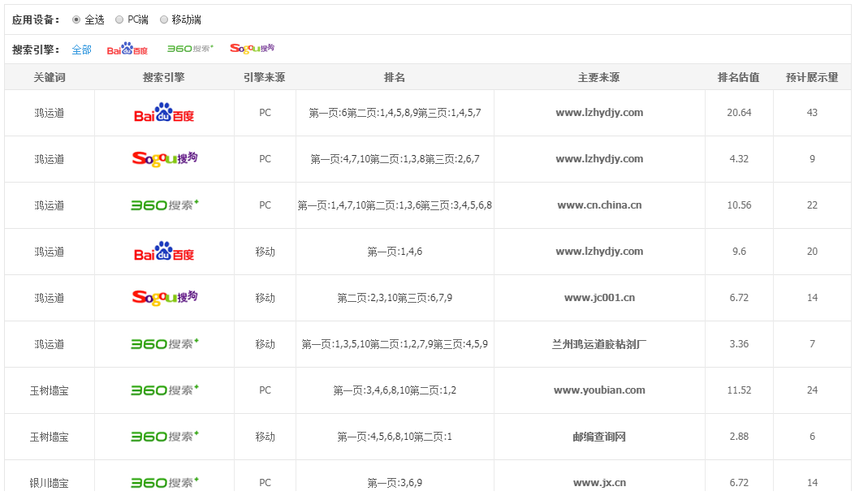
Task: Click Sogou logo in www.jc001.cn row
Action: [164, 298]
